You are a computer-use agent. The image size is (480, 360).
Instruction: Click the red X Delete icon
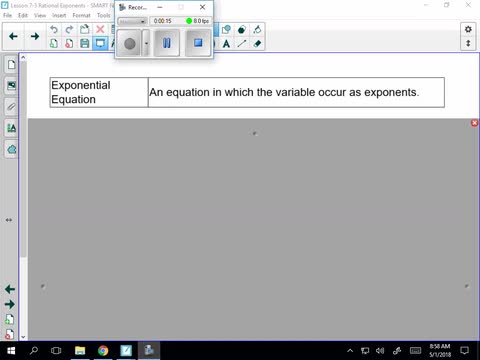(100, 29)
